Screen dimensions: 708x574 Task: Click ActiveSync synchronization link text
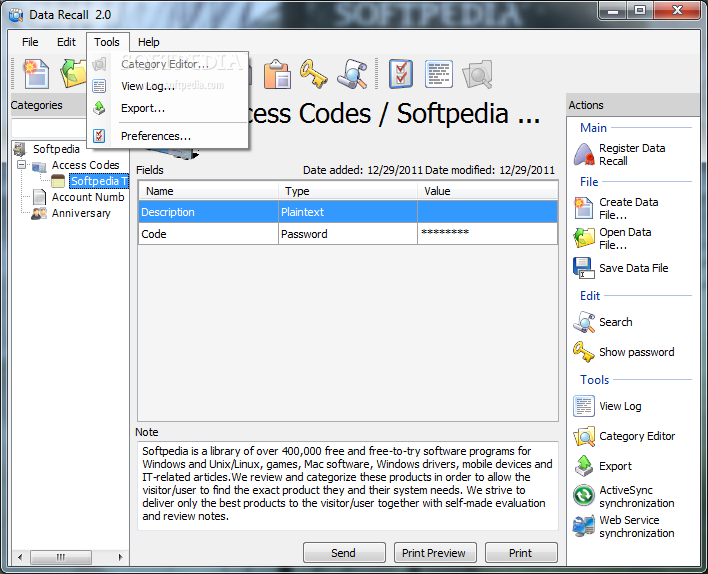tap(637, 496)
